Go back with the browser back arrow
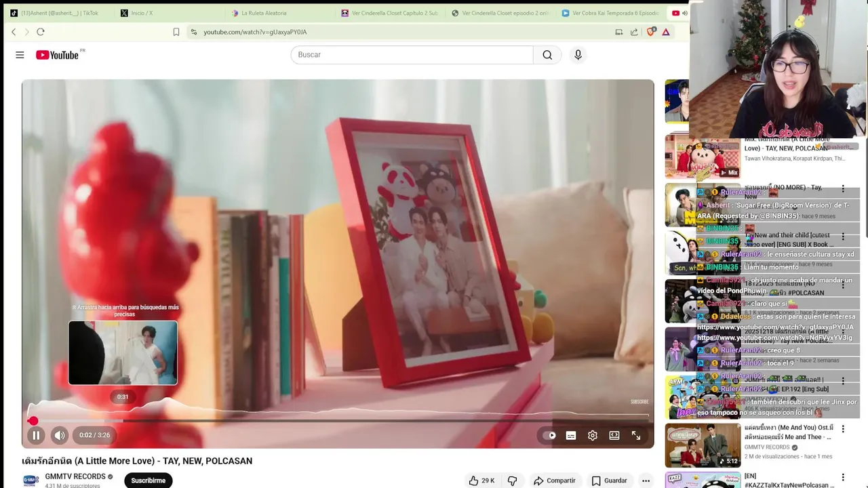The width and height of the screenshot is (868, 488). click(x=14, y=32)
